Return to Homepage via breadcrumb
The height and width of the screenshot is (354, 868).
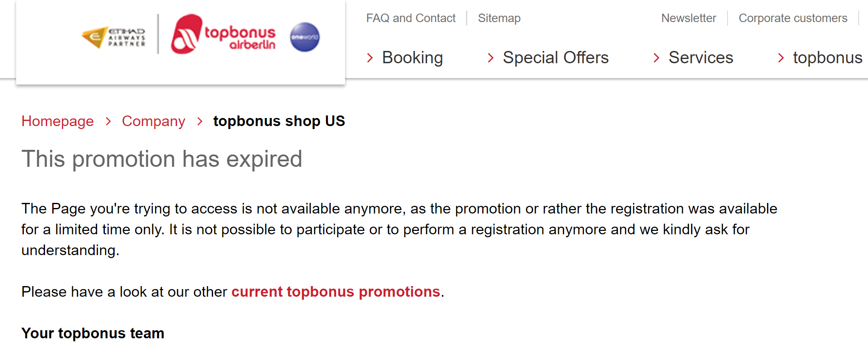coord(58,121)
